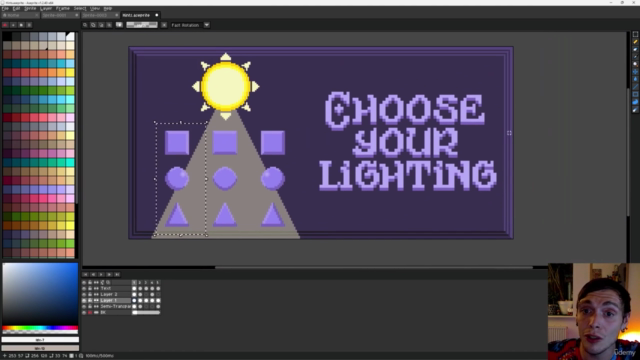
Task: Select the Pencil tool
Action: click(635, 42)
